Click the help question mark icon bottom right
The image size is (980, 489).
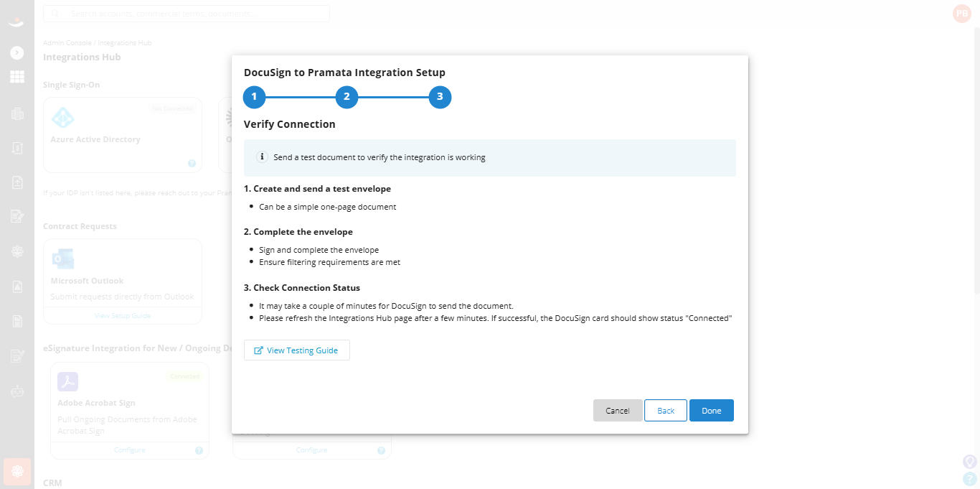[969, 478]
